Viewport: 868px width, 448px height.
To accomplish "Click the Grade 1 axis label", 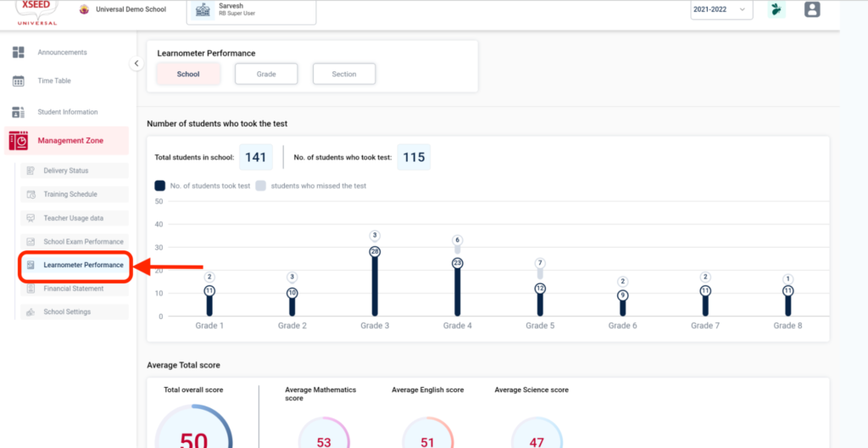I will 210,326.
